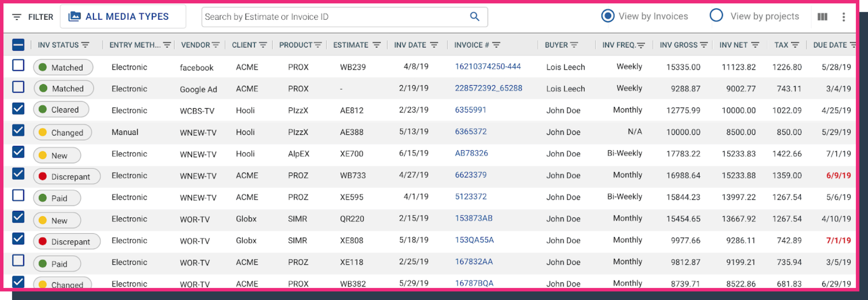Click the search magnifier icon
The image size is (868, 300).
coord(474,16)
